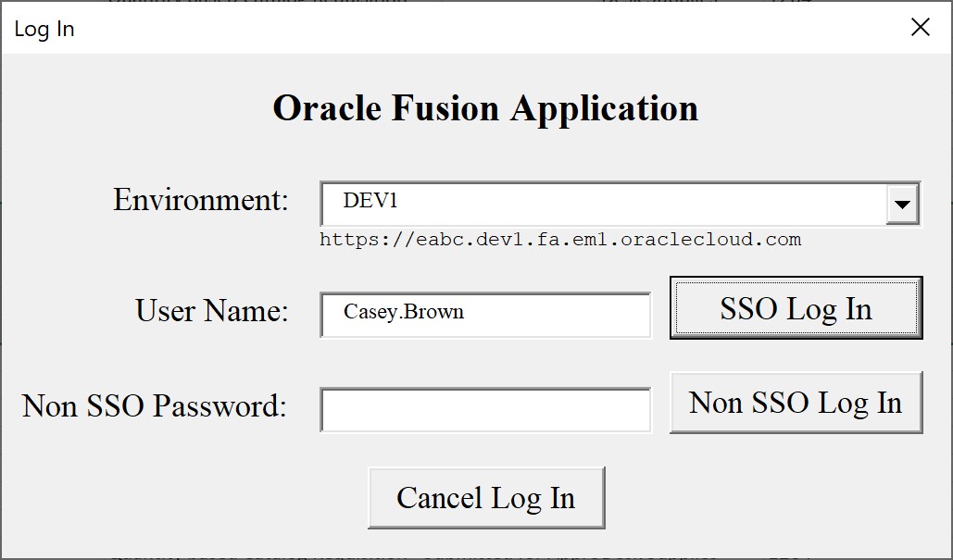Click the Environment field showing DEV1

coord(602,204)
